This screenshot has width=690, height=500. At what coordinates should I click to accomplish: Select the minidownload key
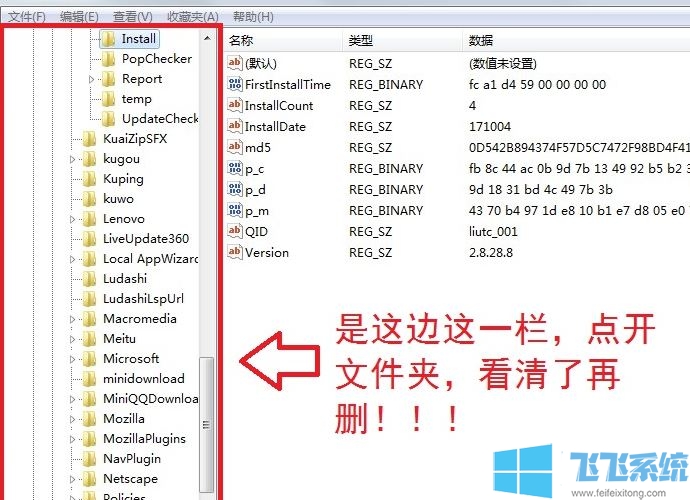point(143,379)
